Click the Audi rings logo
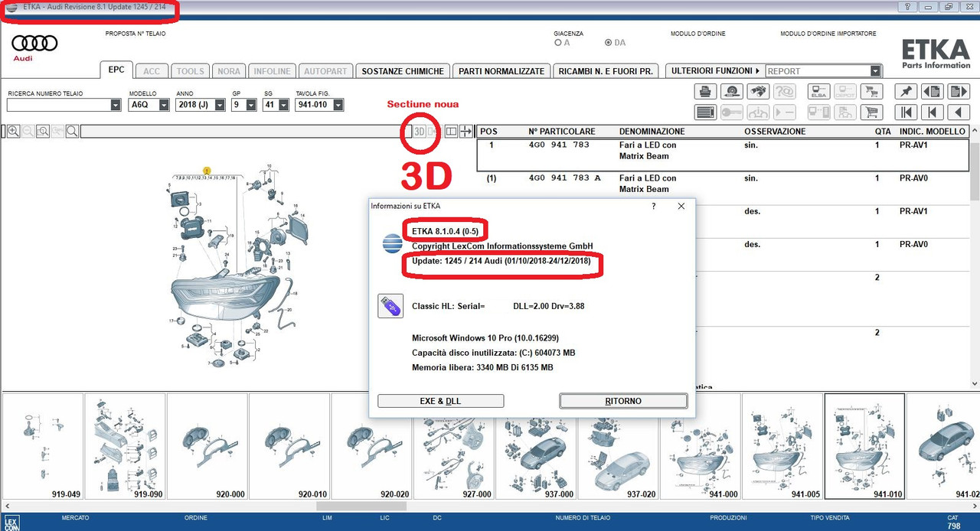 34,44
